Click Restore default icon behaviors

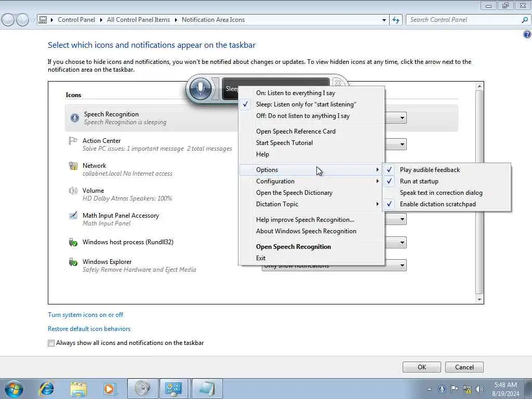pyautogui.click(x=89, y=329)
